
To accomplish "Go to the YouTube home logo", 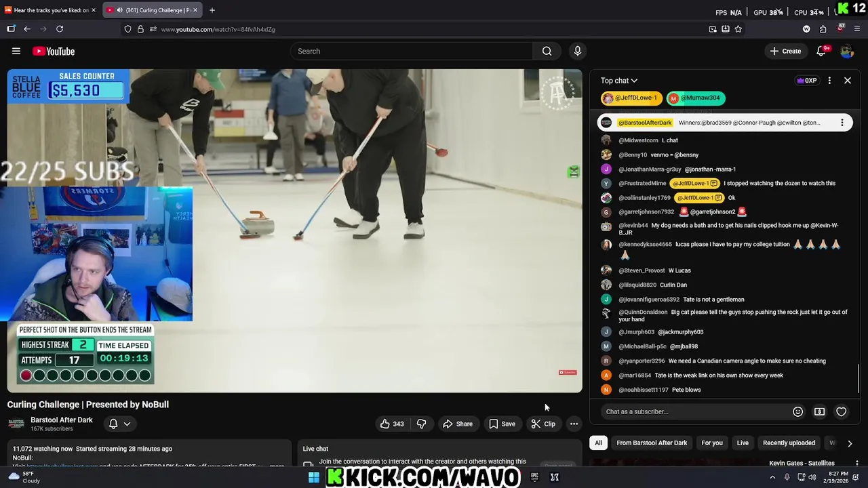I will tap(54, 52).
